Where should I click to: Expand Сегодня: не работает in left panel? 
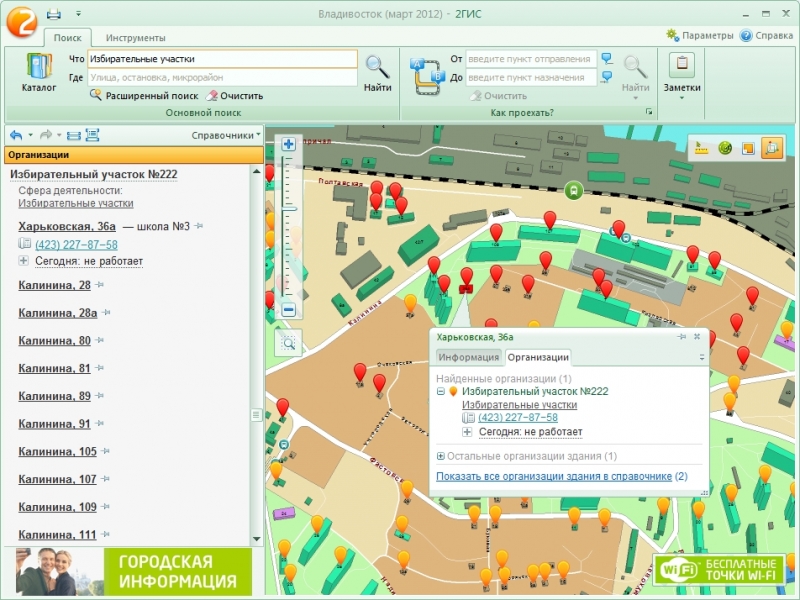point(24,261)
